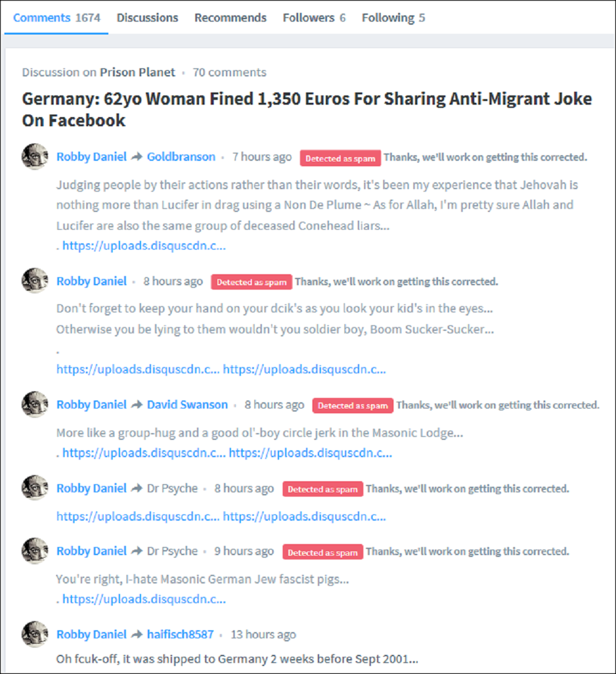
Task: Click Robby Daniel's avatar on the Goldbranson reply
Action: (34, 156)
